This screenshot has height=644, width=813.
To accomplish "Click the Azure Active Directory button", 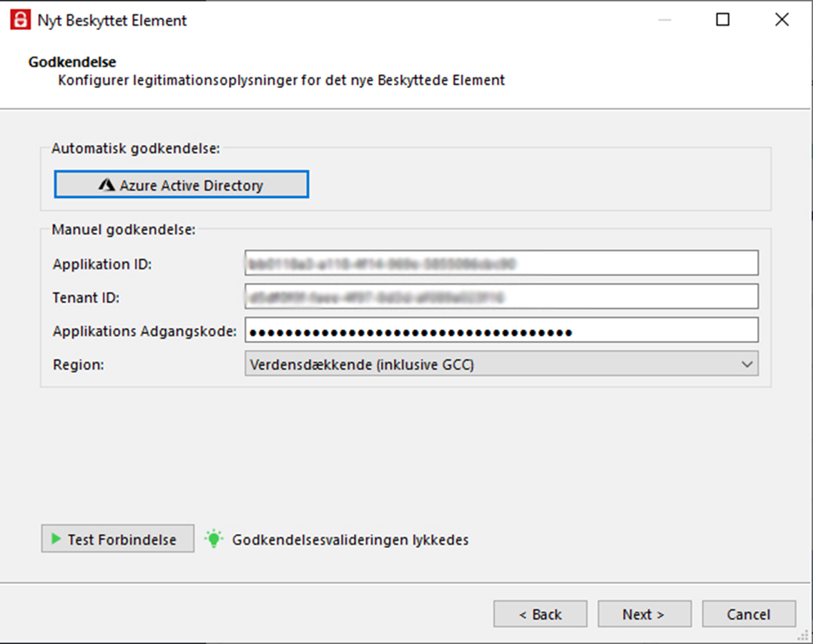I will pos(182,184).
